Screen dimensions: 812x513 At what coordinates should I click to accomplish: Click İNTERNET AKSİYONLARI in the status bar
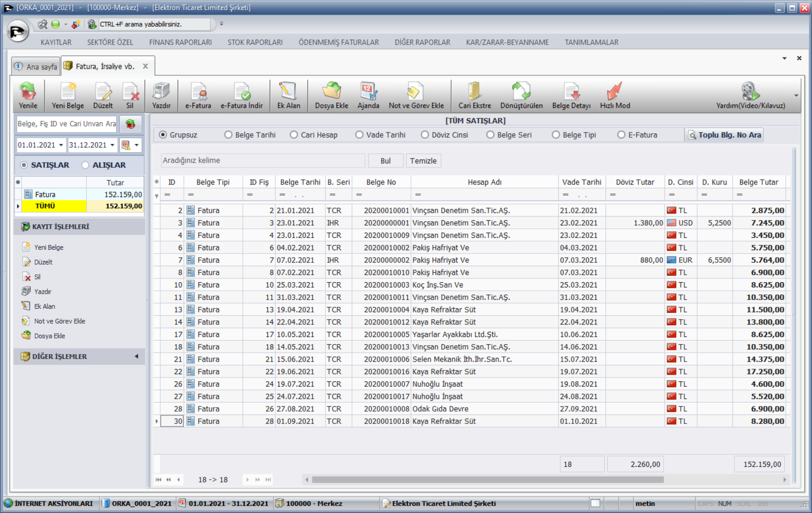tap(49, 503)
